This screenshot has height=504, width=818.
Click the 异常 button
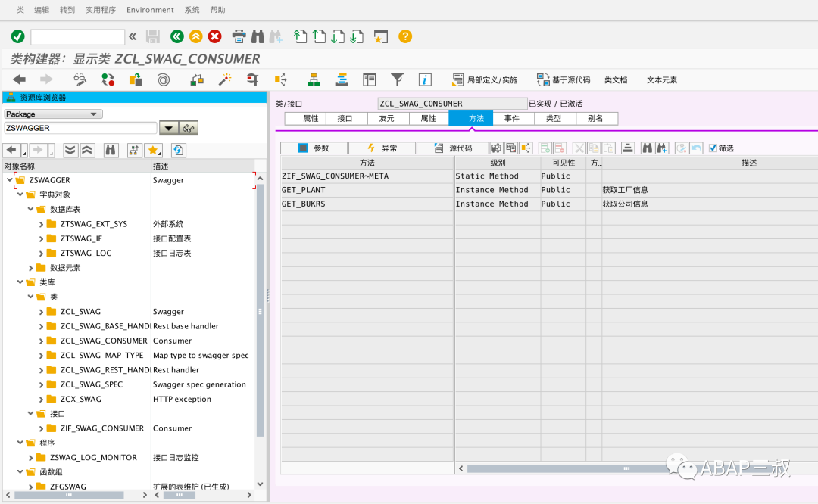382,148
